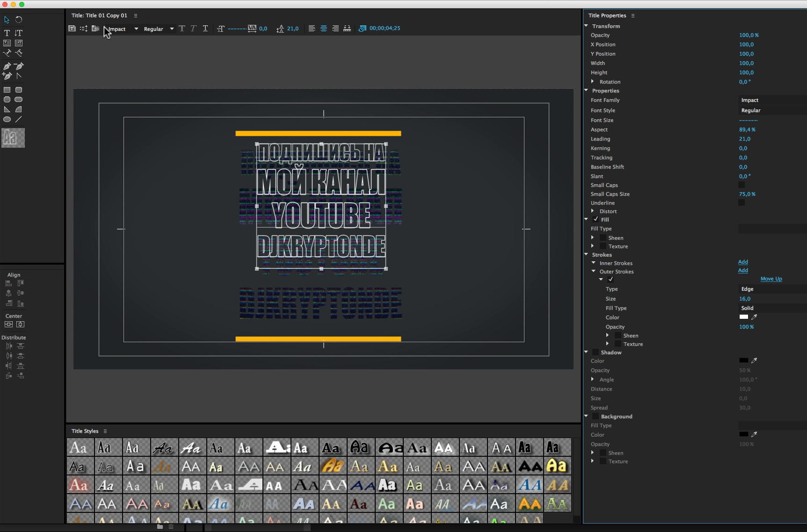Screen dimensions: 807x532
Task: Add an Inner Stroke
Action: click(x=743, y=262)
